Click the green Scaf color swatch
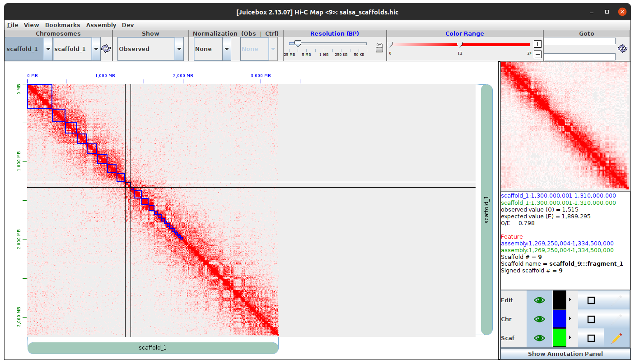 (x=559, y=338)
